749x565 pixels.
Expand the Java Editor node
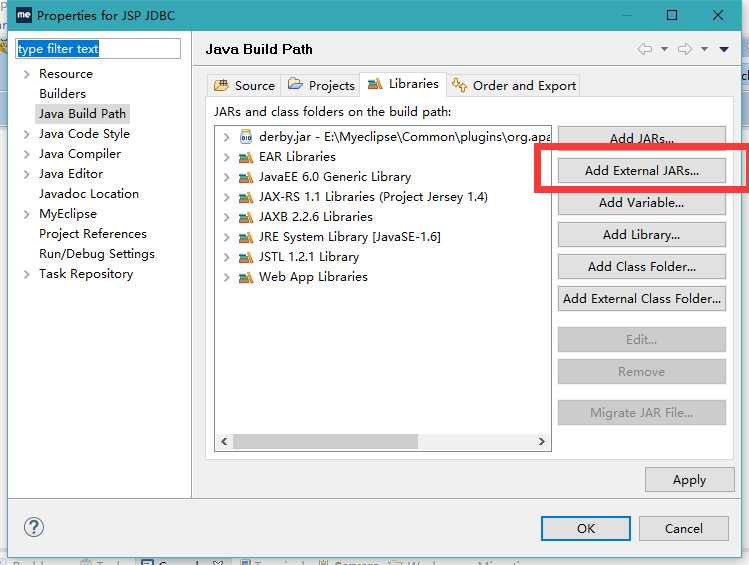tap(27, 174)
